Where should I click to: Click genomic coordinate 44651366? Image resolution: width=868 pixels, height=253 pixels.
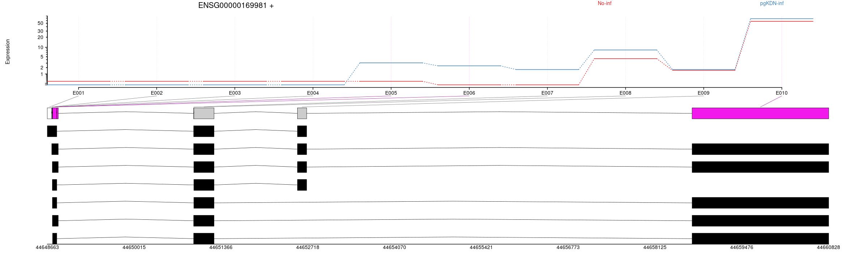point(221,248)
